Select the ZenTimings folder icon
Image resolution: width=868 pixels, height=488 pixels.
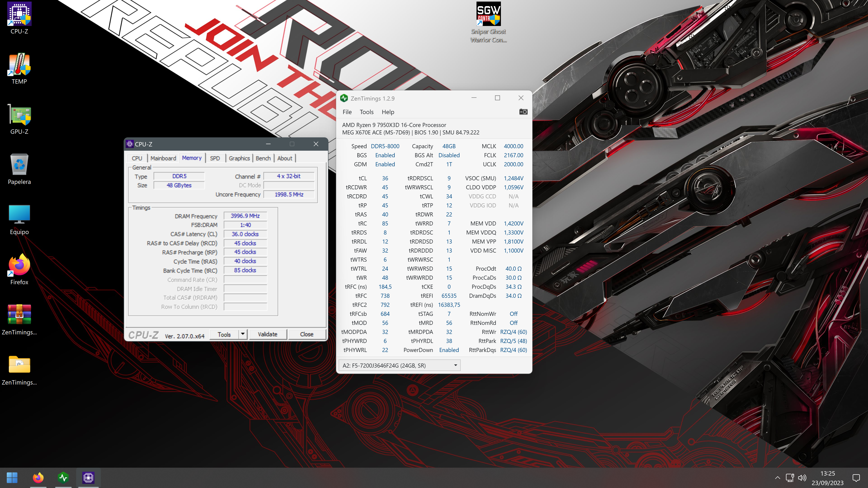pos(19,370)
